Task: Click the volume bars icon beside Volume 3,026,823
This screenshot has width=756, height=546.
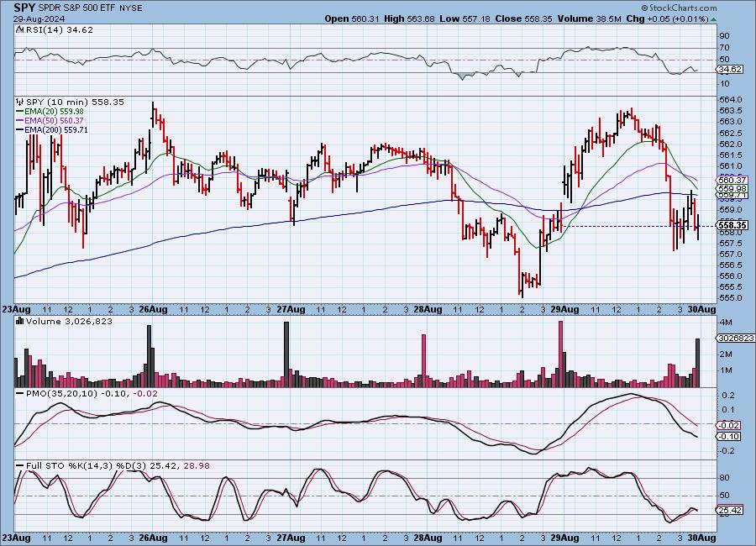Action: (20, 321)
